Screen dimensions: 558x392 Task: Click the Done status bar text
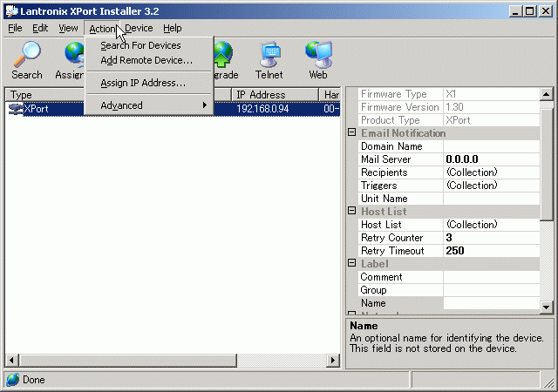(x=34, y=380)
